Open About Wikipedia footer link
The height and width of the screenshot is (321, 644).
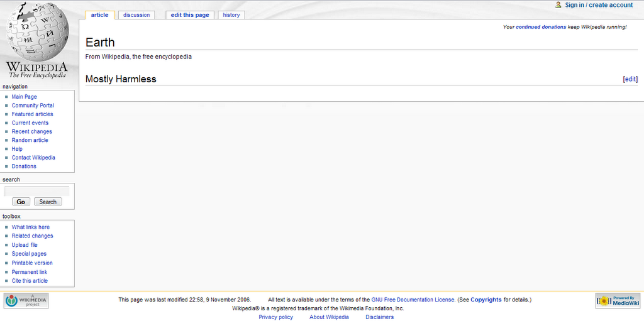pyautogui.click(x=329, y=317)
